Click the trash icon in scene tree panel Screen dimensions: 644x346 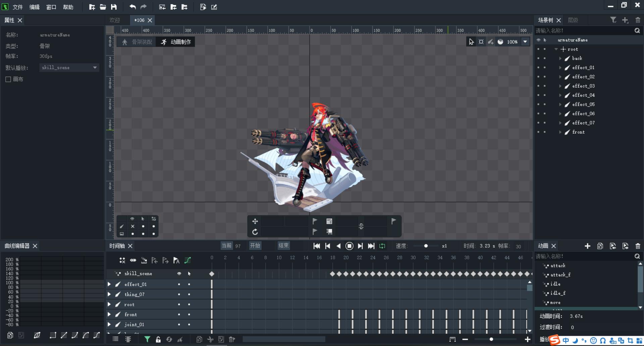(x=638, y=20)
